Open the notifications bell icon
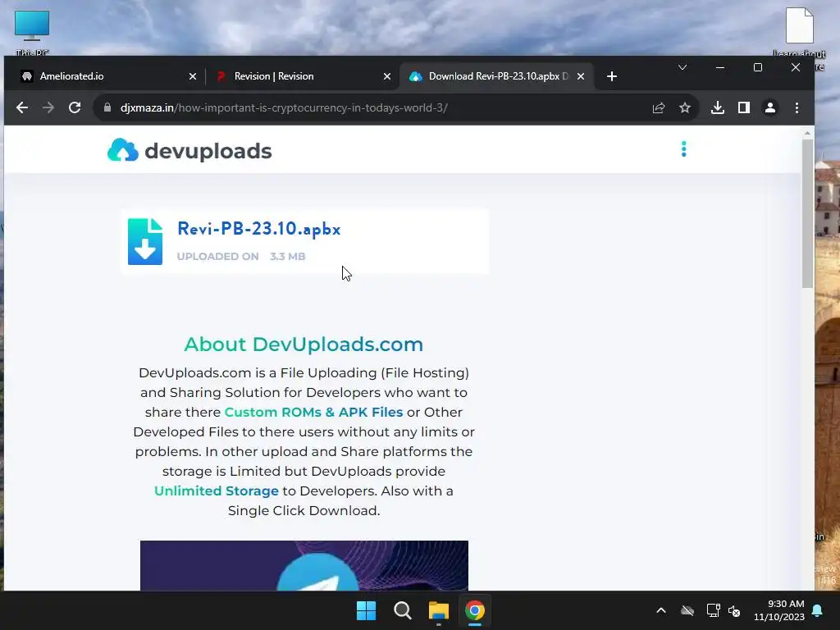This screenshot has width=840, height=630. (818, 610)
